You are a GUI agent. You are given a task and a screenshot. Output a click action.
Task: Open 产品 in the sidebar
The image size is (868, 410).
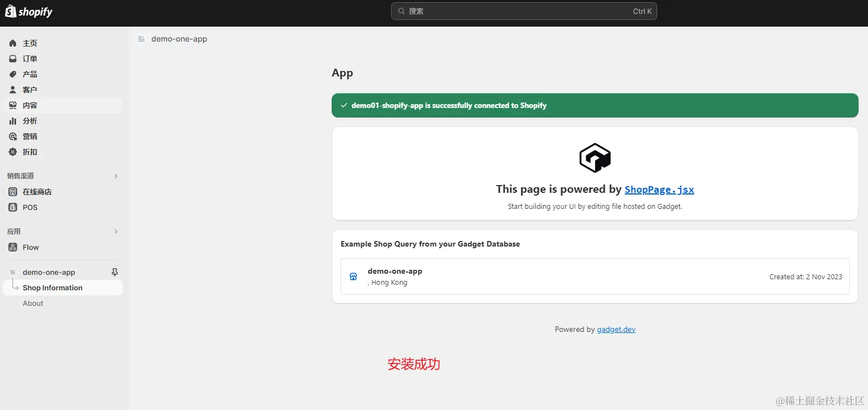pyautogui.click(x=30, y=74)
